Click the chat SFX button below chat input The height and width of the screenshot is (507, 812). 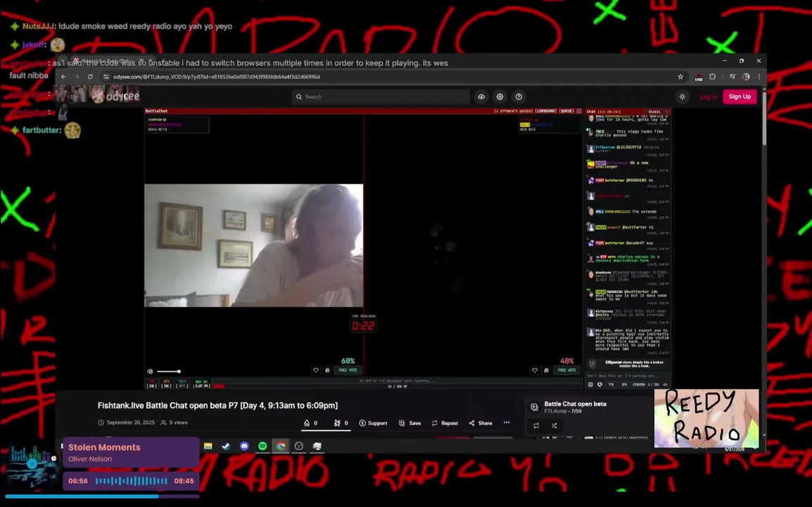[x=624, y=384]
